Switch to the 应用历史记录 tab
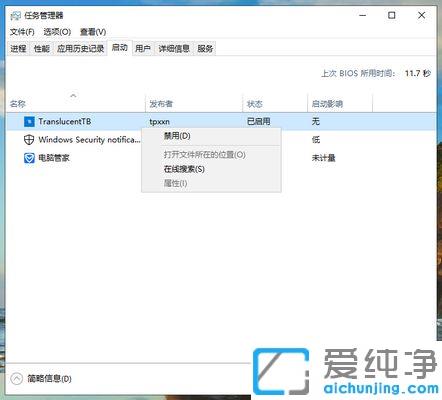 80,49
